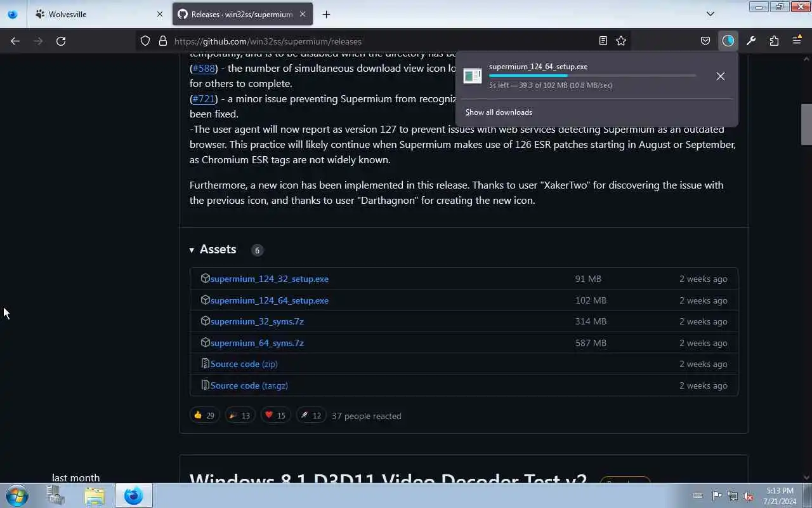Toggle the downloads panel toolbar icon
The width and height of the screenshot is (812, 508).
click(728, 41)
